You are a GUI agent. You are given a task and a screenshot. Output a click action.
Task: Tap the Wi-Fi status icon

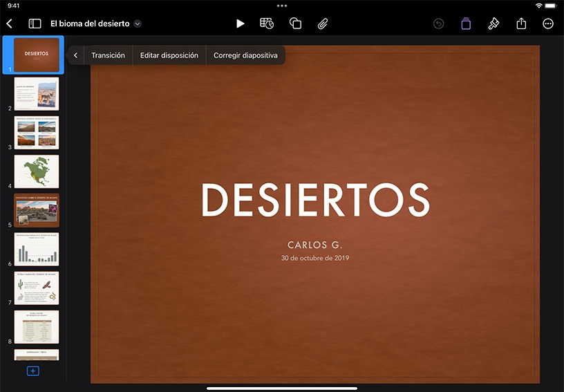click(538, 6)
